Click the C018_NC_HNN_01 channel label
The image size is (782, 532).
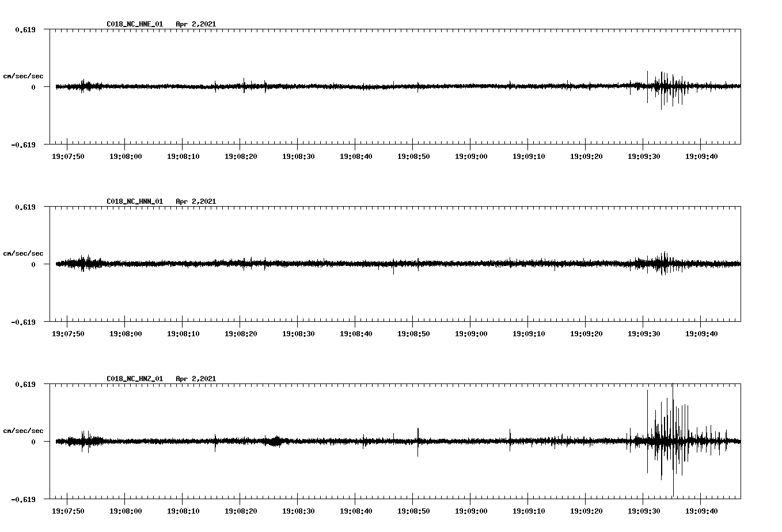click(x=134, y=201)
